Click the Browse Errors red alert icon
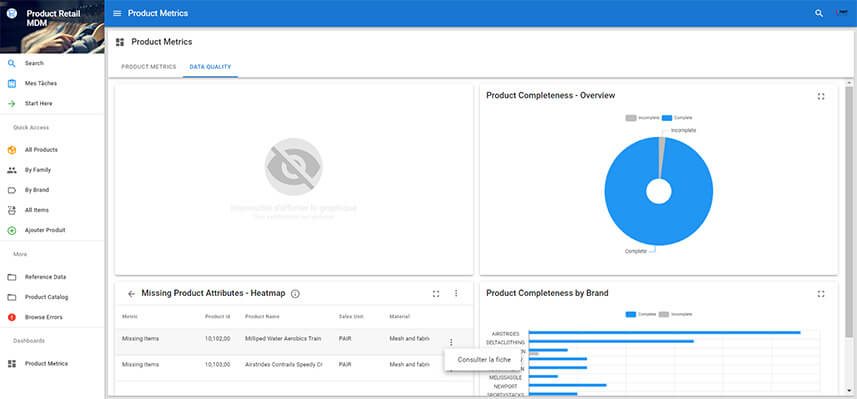Viewport: 857px width, 399px height. (x=12, y=317)
